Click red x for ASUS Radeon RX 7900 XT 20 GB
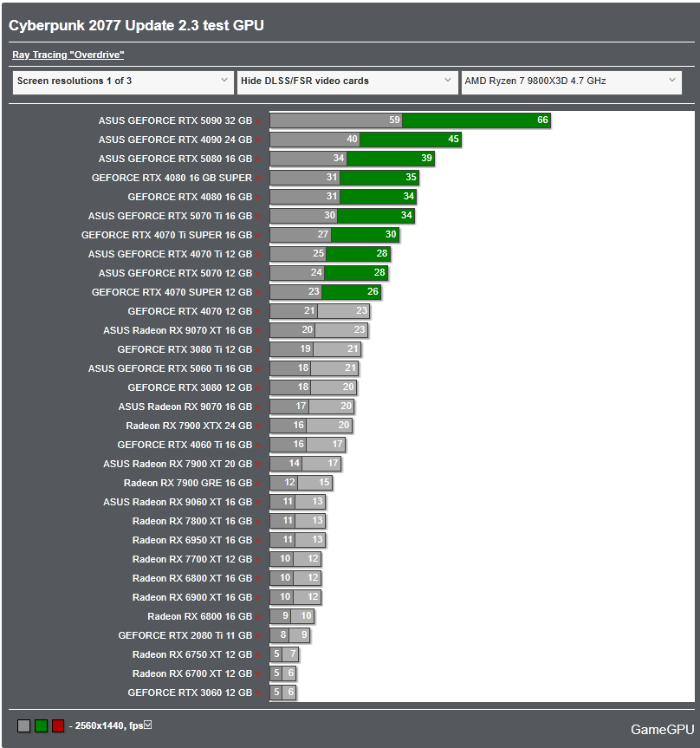The width and height of the screenshot is (700, 748). click(258, 465)
